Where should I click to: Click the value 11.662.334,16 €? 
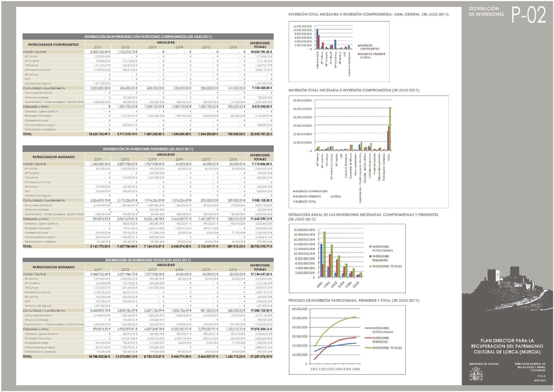pyautogui.click(x=261, y=219)
